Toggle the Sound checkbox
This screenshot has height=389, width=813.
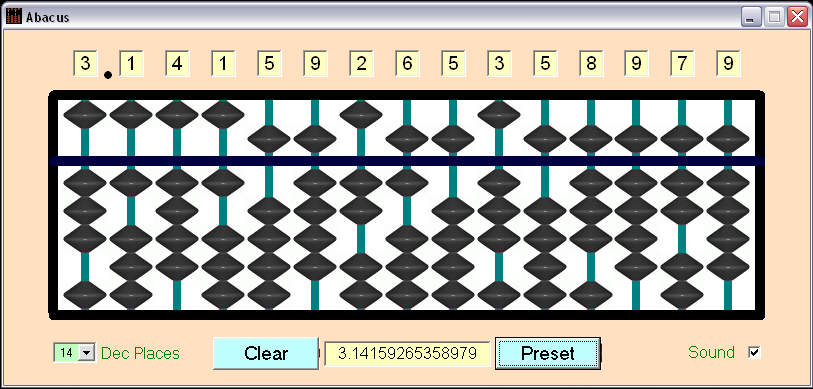coord(754,353)
